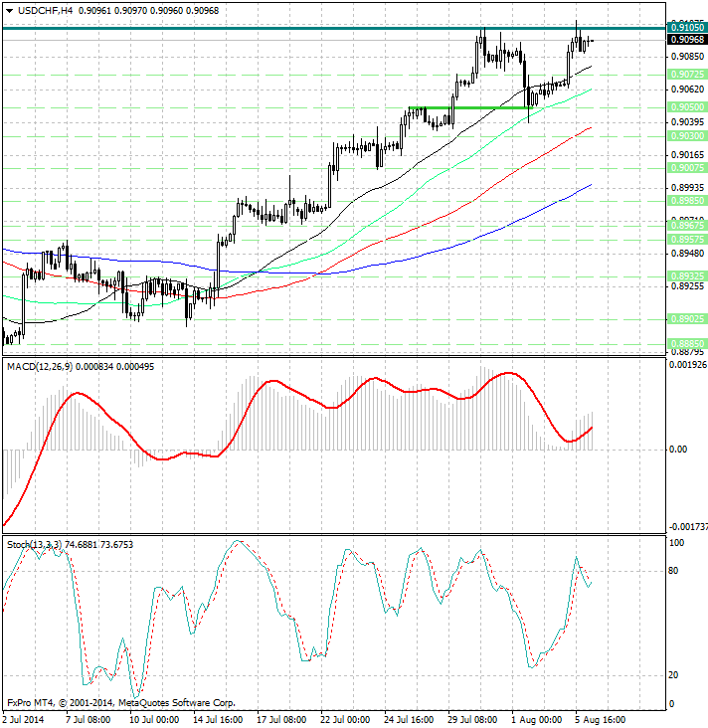The image size is (708, 728).
Task: Click the 10 Jul 00:00 time label
Action: coord(154,720)
